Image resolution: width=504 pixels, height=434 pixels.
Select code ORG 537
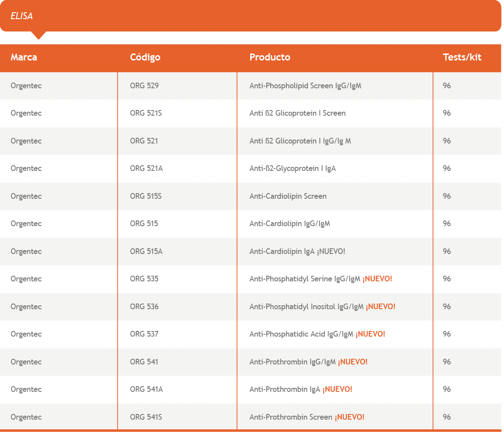[144, 334]
